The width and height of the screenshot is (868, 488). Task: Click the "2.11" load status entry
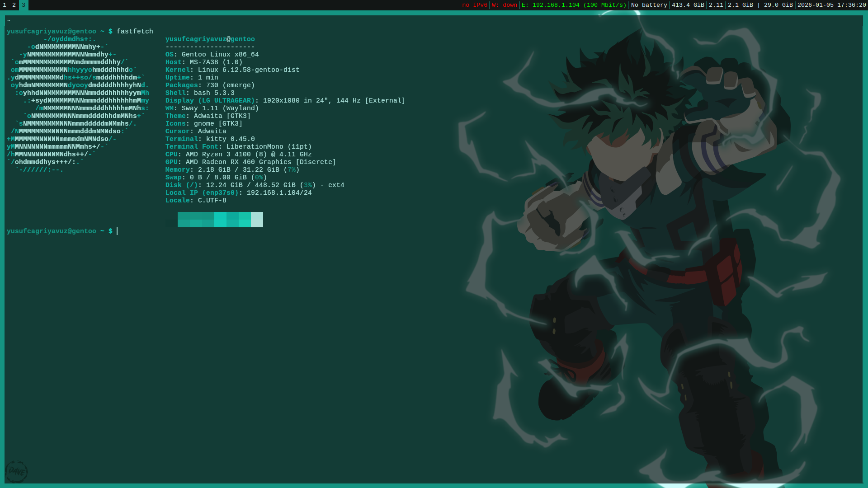point(716,5)
